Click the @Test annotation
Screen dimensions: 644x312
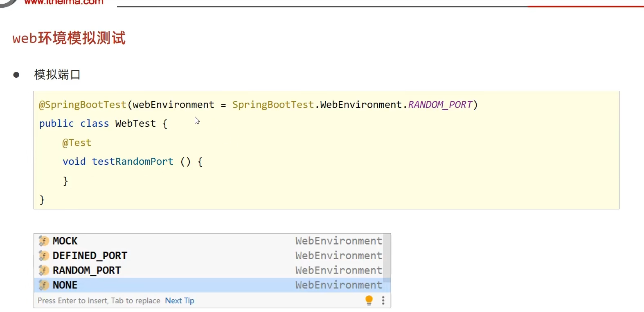coord(77,143)
